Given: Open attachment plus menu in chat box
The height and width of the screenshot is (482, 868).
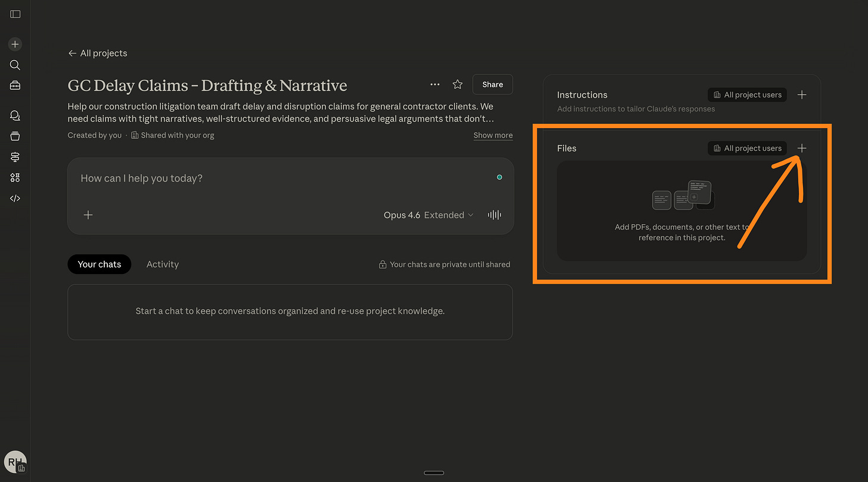Looking at the screenshot, I should coord(88,215).
